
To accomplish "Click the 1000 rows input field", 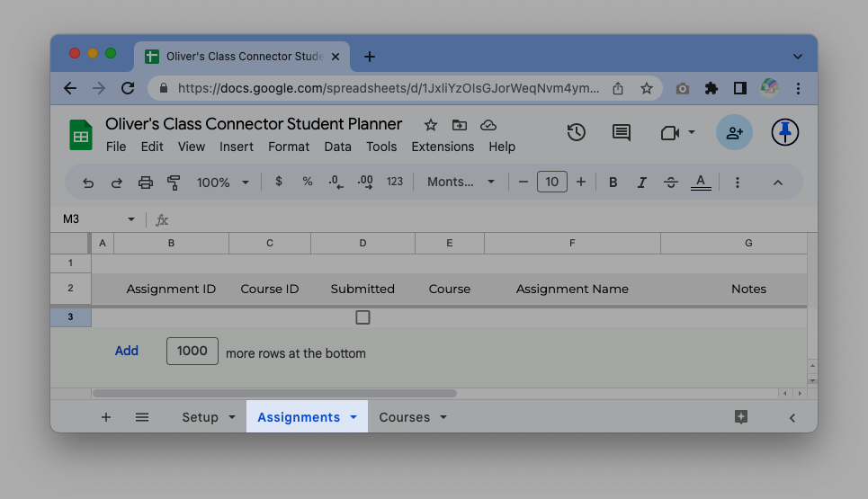I will pyautogui.click(x=192, y=351).
